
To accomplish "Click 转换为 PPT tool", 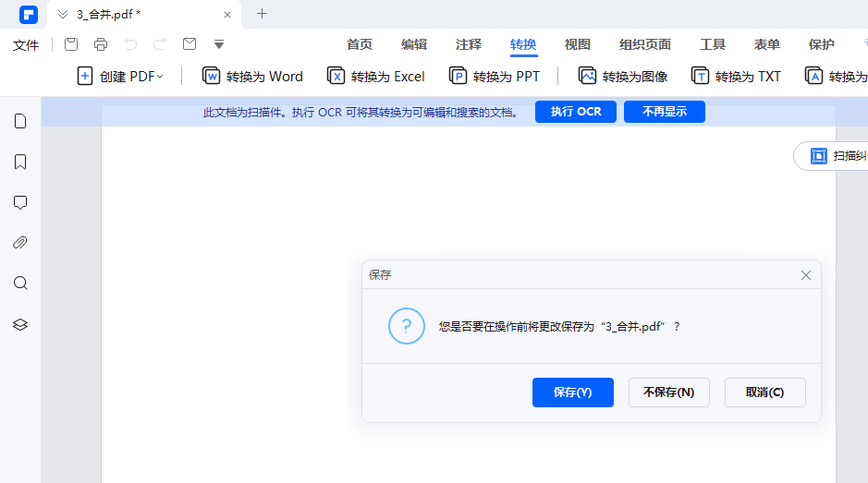I will point(495,77).
